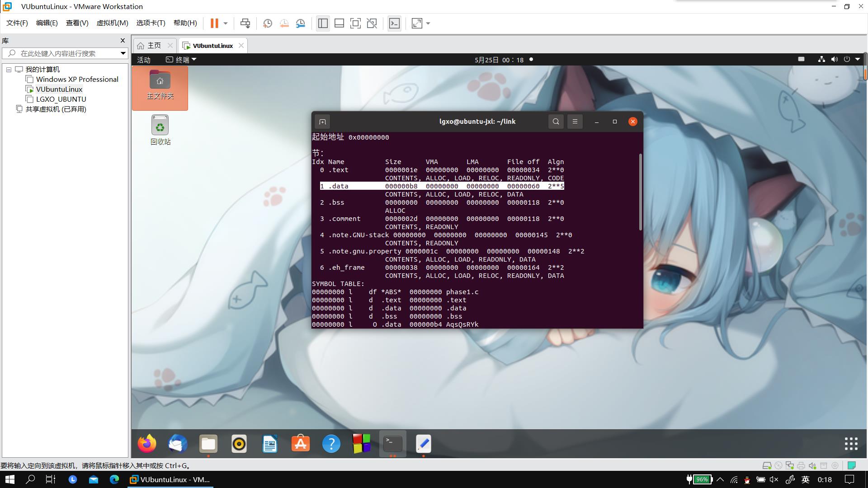Click the 回收站 desktop icon
868x488 pixels.
coord(160,130)
